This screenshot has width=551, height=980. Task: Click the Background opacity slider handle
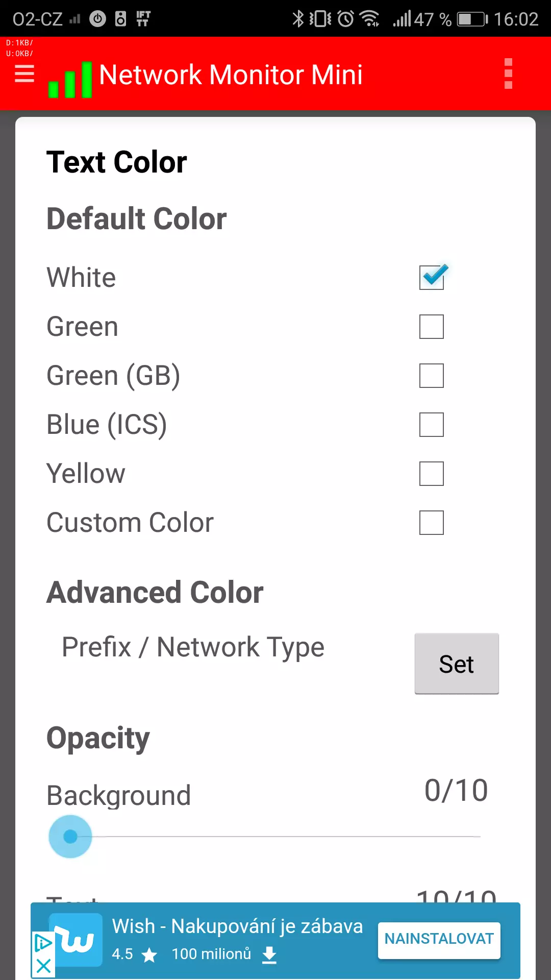(x=70, y=837)
